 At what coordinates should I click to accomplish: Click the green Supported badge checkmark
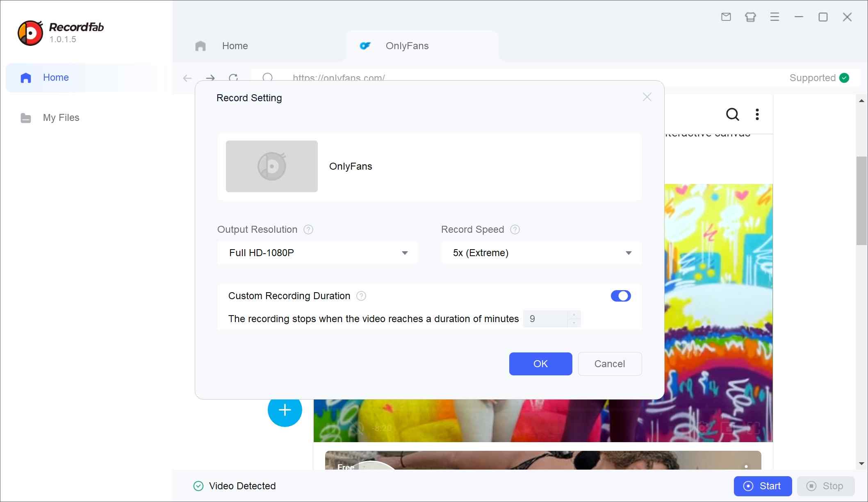tap(844, 78)
